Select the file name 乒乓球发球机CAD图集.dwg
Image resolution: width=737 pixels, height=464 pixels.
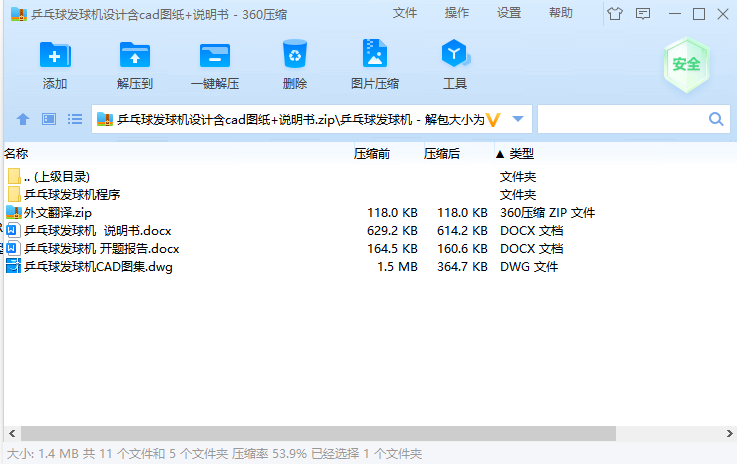tap(98, 267)
